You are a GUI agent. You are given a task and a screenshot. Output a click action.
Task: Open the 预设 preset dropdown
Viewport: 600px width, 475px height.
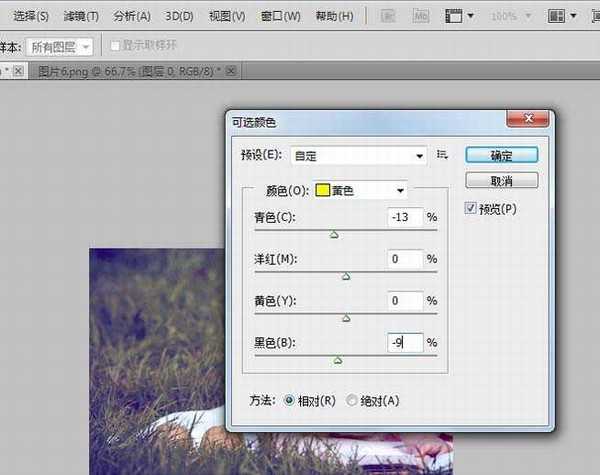click(x=358, y=156)
